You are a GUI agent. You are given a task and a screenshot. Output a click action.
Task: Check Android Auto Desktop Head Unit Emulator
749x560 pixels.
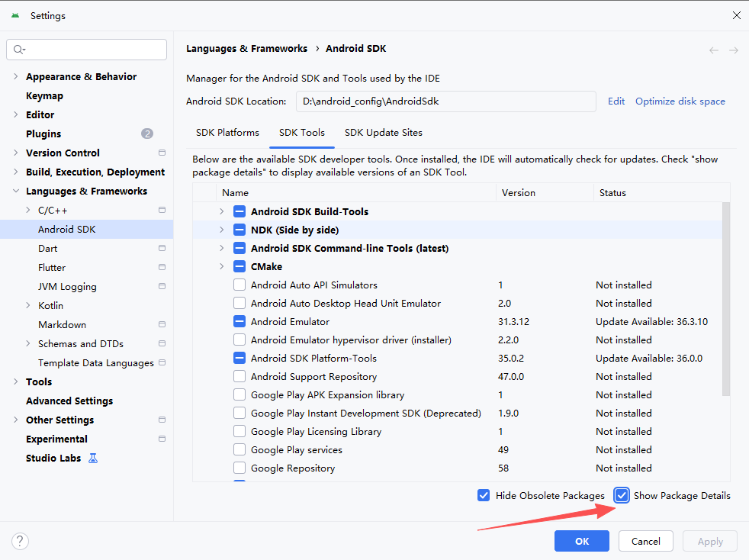tap(239, 304)
